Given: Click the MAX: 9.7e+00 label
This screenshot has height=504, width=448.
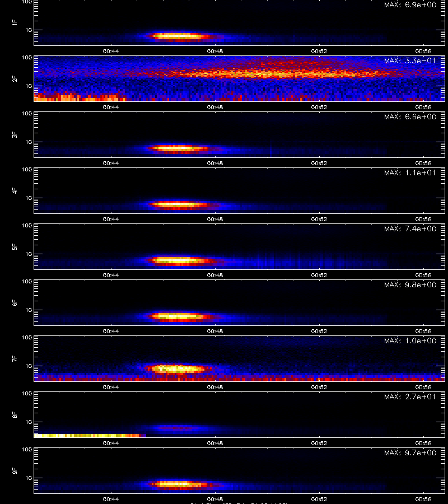Looking at the screenshot, I should (410, 452).
